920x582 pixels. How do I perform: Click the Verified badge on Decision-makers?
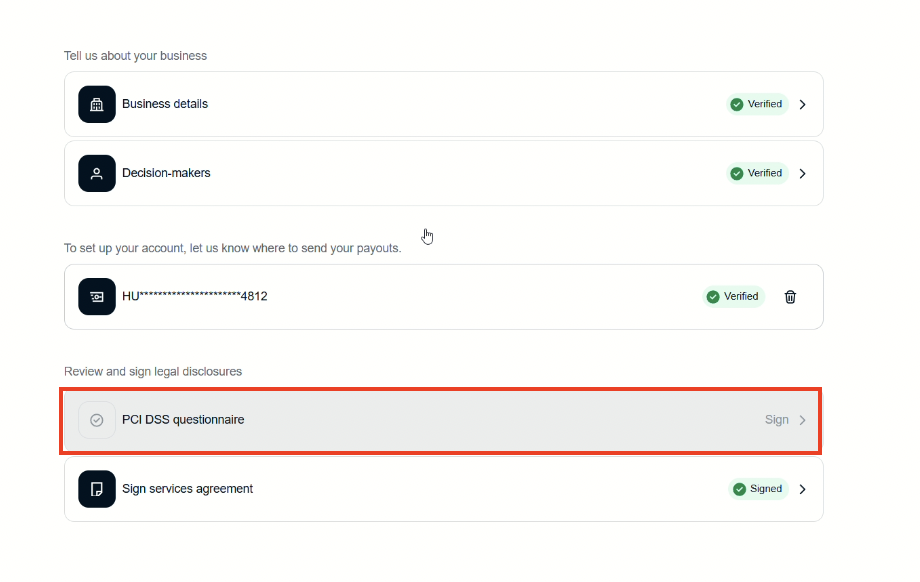tap(757, 173)
